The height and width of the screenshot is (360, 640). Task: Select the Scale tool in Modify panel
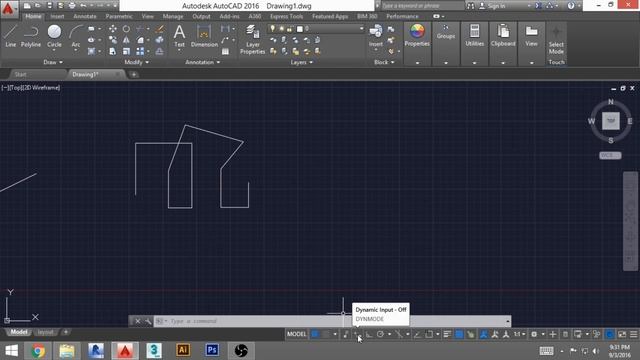tap(127, 51)
